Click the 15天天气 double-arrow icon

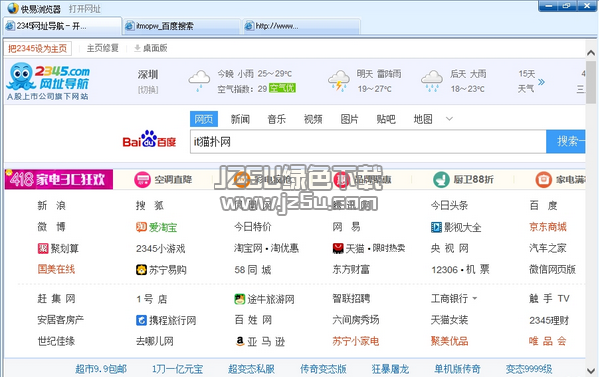point(541,82)
